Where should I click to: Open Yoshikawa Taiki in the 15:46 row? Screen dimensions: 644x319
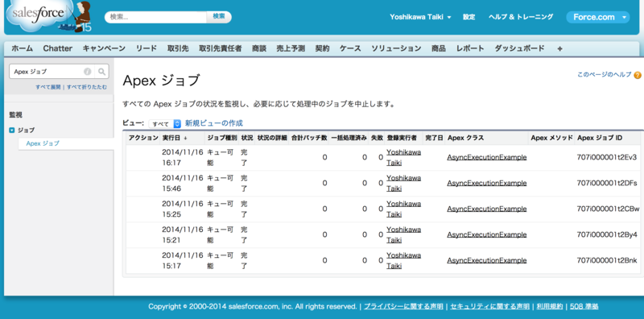coord(403,184)
